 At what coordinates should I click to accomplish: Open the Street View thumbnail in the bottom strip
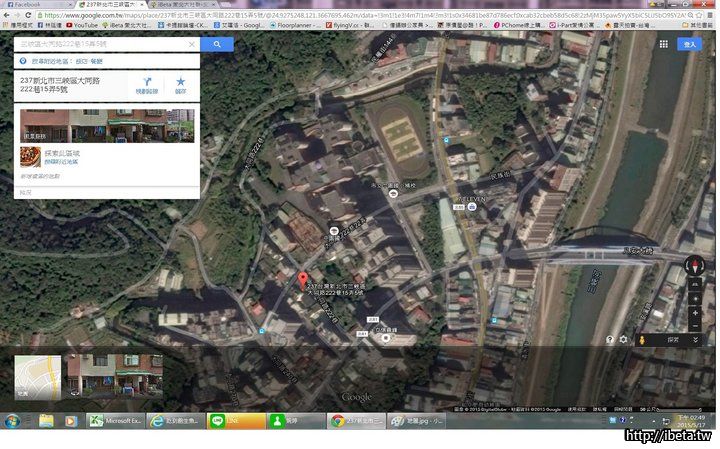click(114, 375)
